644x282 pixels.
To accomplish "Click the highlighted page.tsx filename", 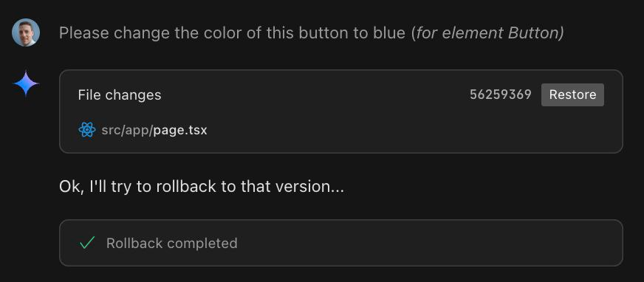I will pyautogui.click(x=180, y=130).
